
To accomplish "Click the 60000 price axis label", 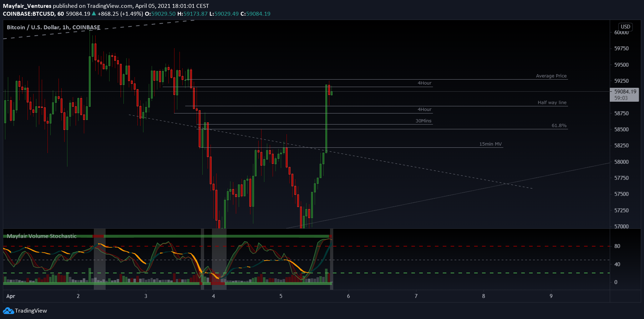I will point(622,32).
